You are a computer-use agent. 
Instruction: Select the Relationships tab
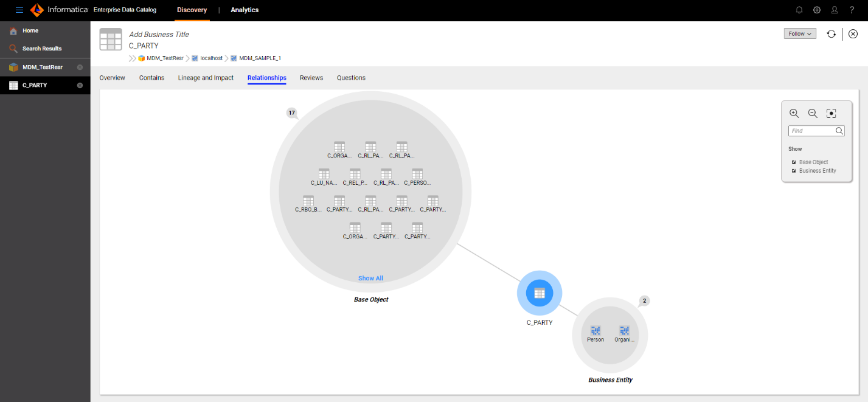tap(267, 78)
